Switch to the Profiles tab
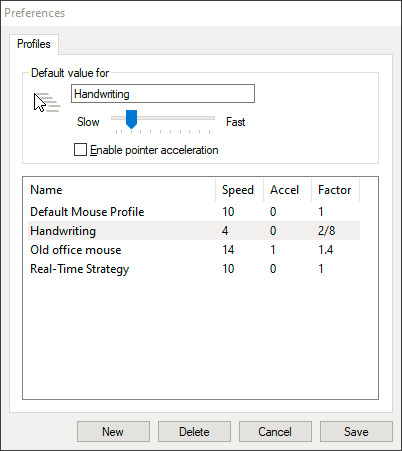Screen dimensions: 402x451 coord(34,44)
